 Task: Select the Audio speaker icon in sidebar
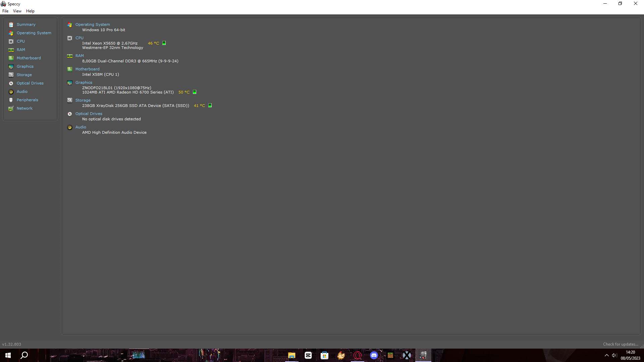11,92
